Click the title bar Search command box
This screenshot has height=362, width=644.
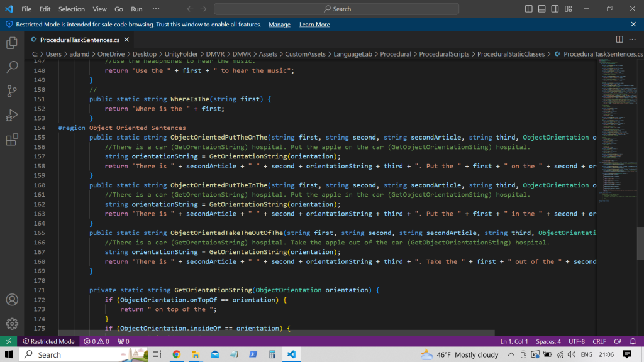[x=336, y=9]
